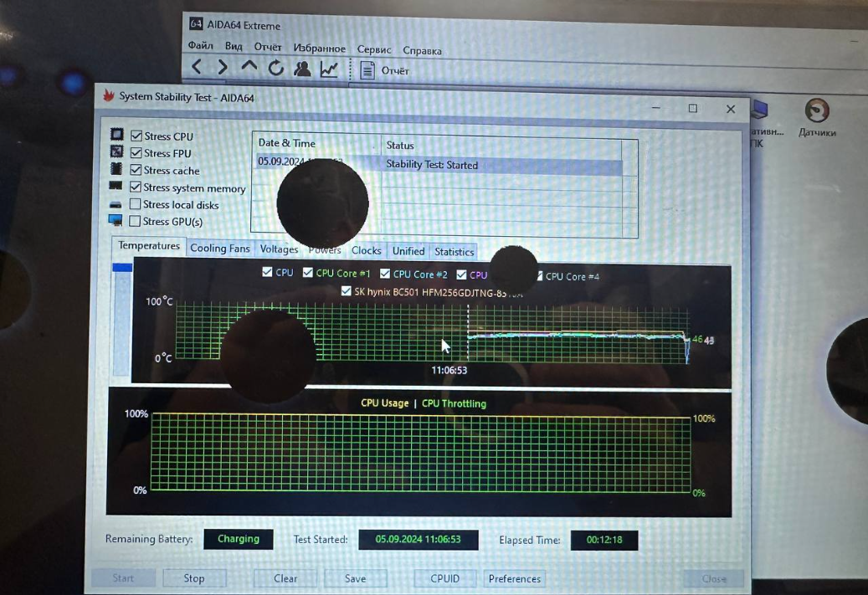Enable Stress local disks

135,204
